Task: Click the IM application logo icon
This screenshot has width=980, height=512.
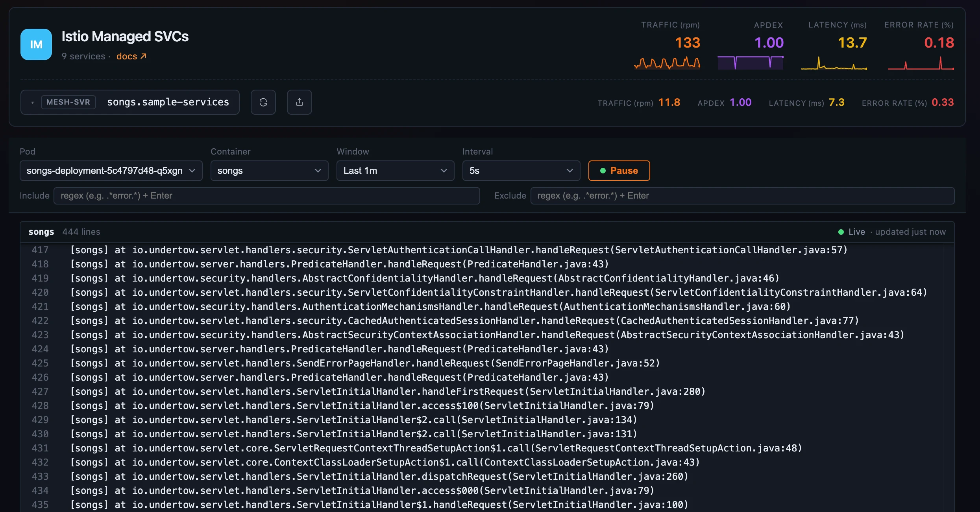Action: pos(36,44)
